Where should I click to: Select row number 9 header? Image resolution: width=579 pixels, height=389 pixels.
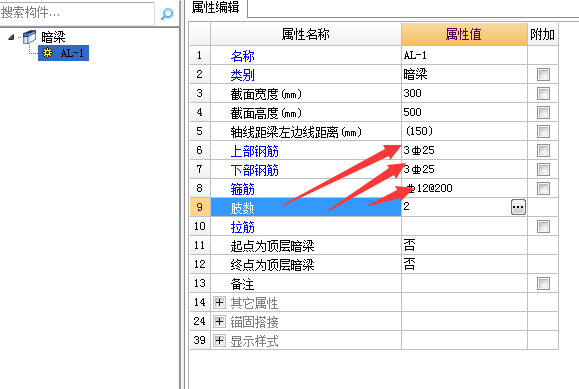[x=200, y=207]
